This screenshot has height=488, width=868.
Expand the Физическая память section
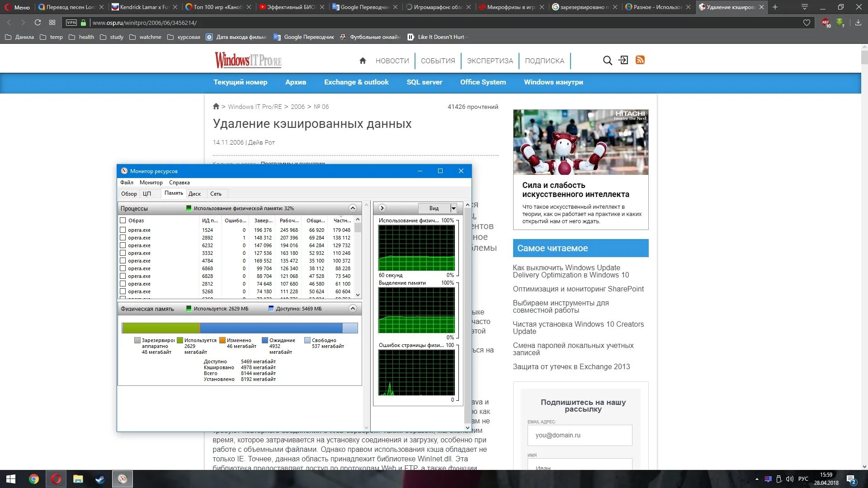[352, 308]
